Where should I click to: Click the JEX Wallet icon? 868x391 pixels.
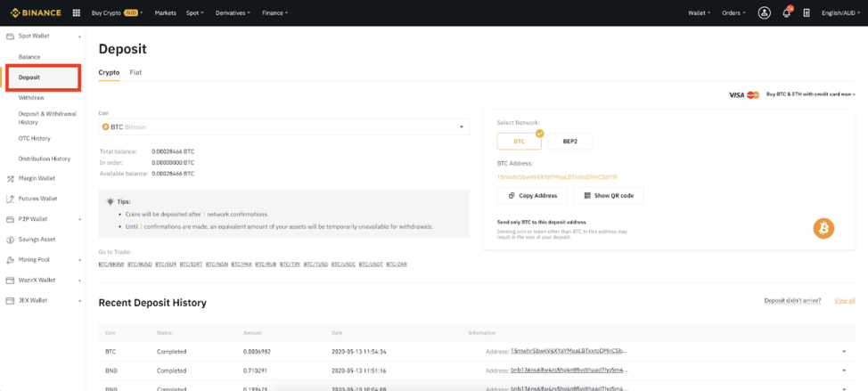click(x=10, y=301)
